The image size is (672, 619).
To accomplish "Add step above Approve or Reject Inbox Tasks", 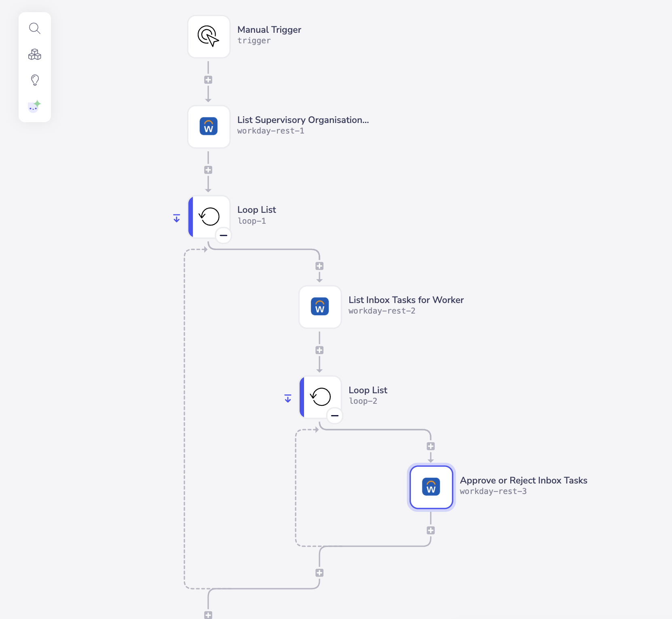I will click(x=431, y=446).
